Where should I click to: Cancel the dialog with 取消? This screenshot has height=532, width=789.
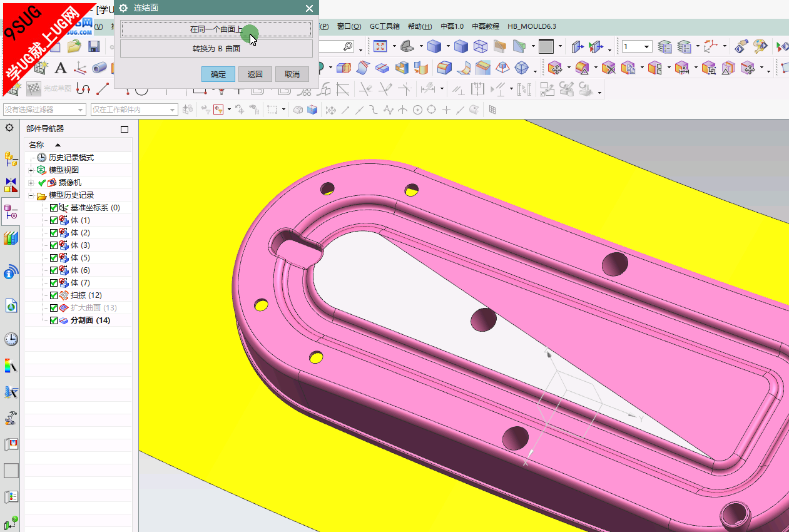(292, 74)
